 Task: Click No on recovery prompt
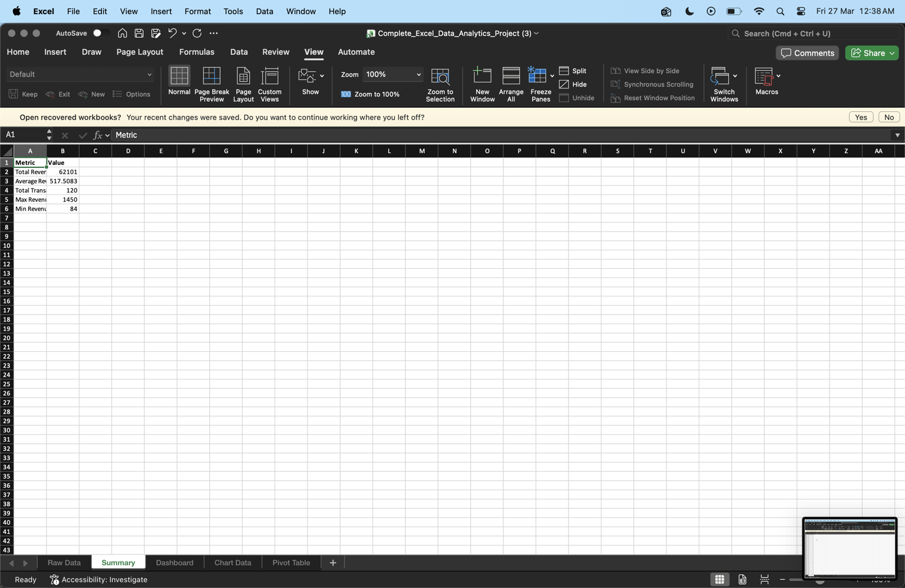coord(889,117)
